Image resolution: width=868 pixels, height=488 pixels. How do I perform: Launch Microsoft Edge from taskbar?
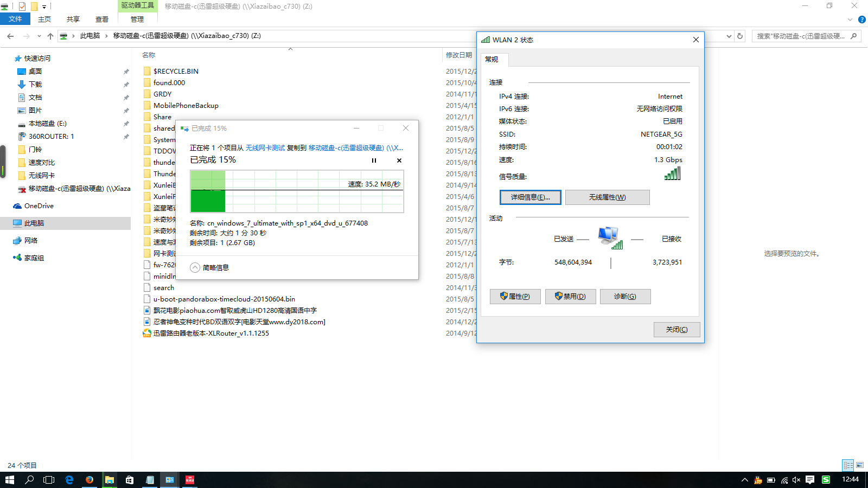tap(69, 480)
